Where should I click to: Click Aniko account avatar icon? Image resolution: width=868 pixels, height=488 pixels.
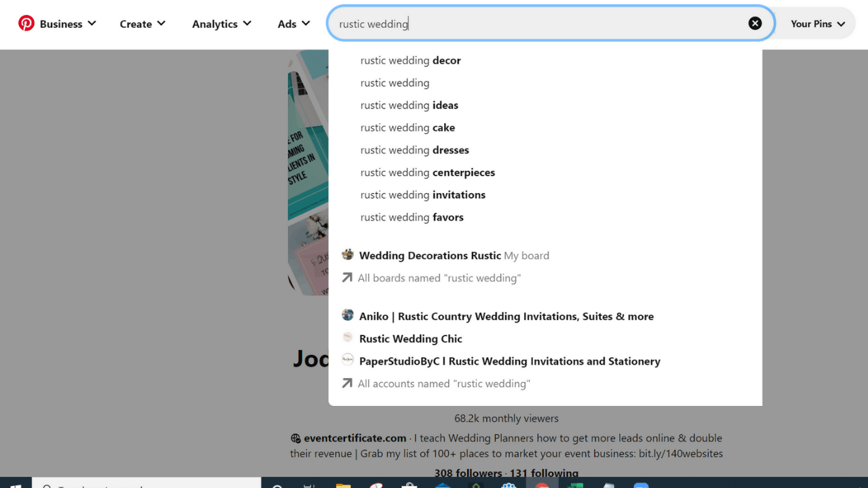coord(348,315)
